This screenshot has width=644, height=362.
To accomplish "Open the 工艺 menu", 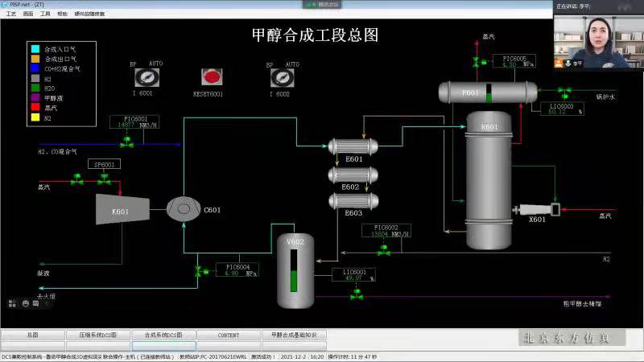I will point(10,14).
